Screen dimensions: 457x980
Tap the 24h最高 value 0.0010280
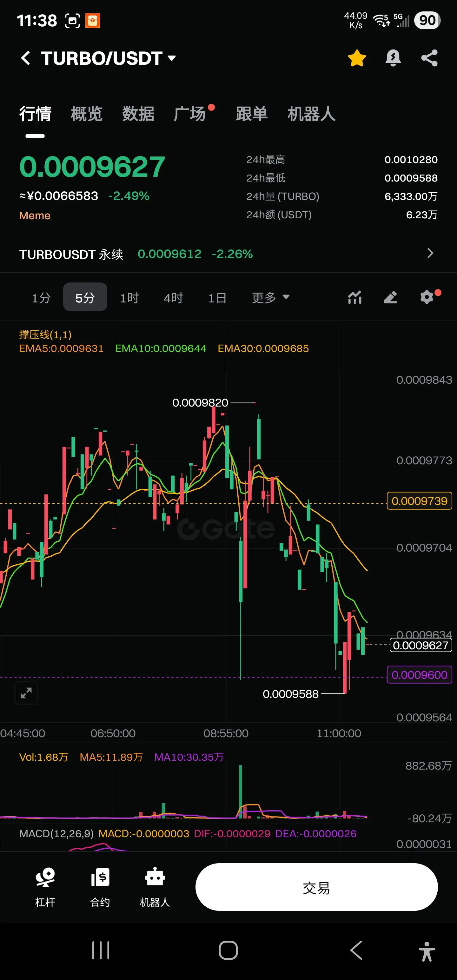click(x=411, y=160)
